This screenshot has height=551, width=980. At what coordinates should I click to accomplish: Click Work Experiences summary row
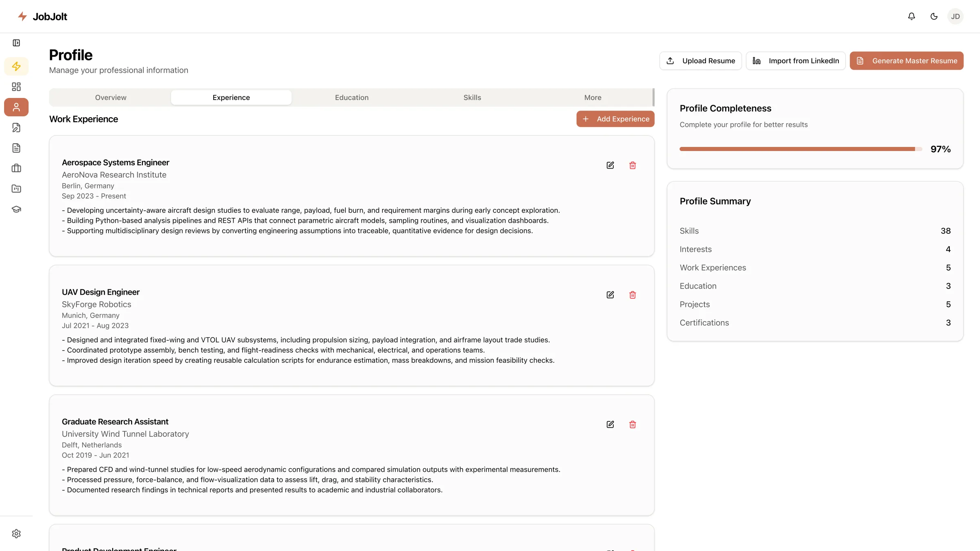point(815,267)
